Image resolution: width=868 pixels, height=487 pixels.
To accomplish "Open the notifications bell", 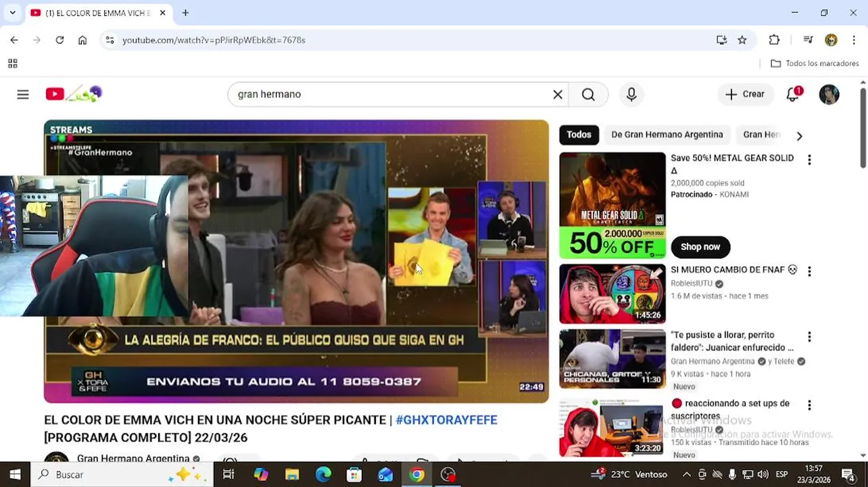I will 793,95.
